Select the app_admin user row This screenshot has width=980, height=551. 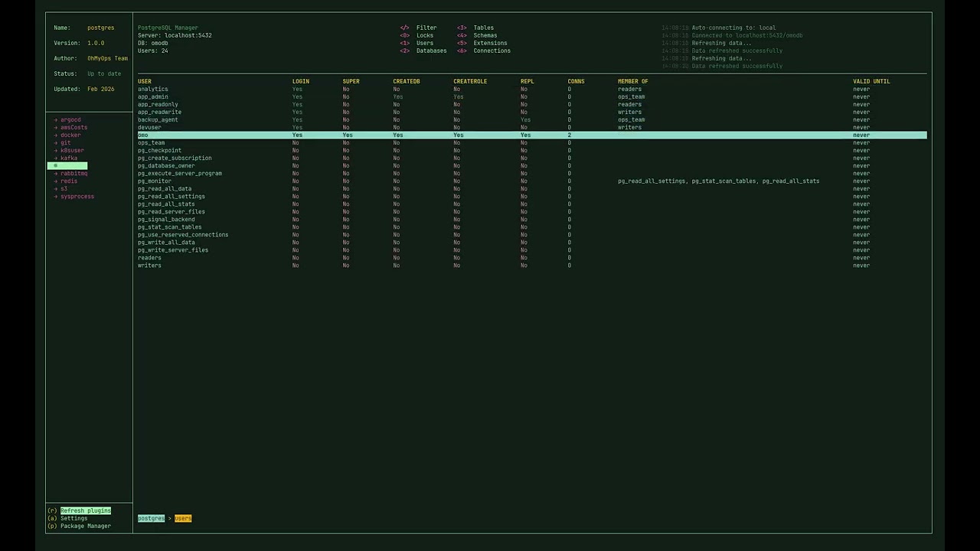[532, 97]
